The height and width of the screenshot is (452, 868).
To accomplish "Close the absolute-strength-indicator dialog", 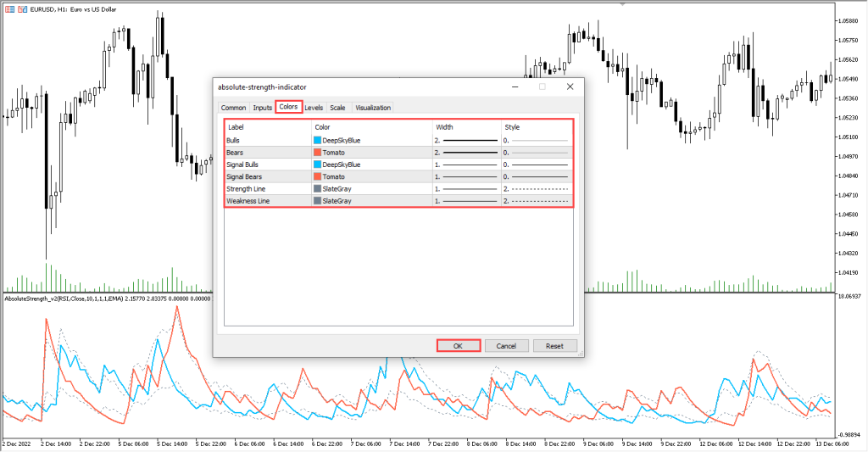I will (570, 86).
